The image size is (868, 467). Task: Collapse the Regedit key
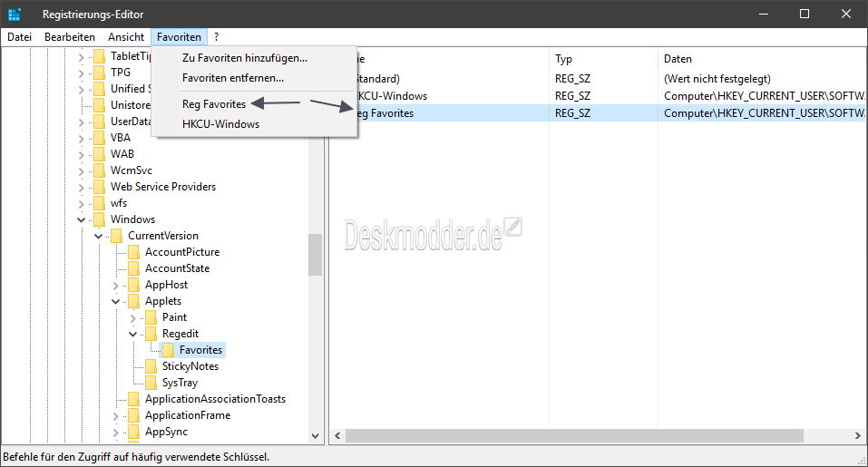pos(132,335)
